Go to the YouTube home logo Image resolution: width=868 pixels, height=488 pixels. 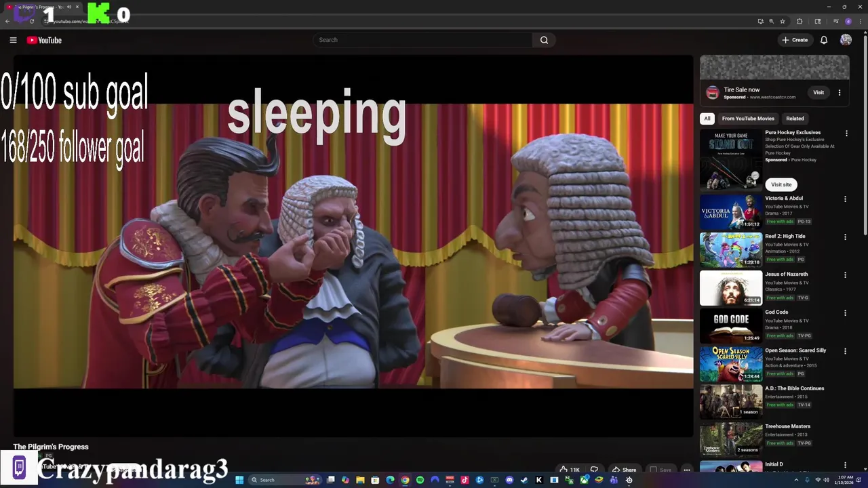[x=44, y=40]
